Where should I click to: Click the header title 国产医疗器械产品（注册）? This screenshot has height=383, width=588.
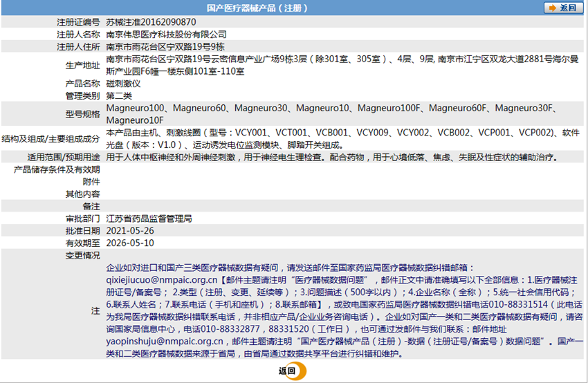257,8
